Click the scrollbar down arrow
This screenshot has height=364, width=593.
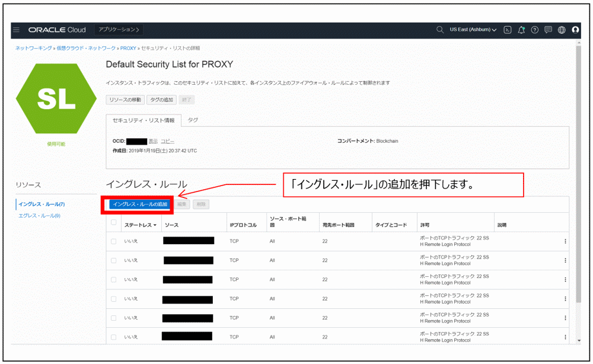point(579,340)
